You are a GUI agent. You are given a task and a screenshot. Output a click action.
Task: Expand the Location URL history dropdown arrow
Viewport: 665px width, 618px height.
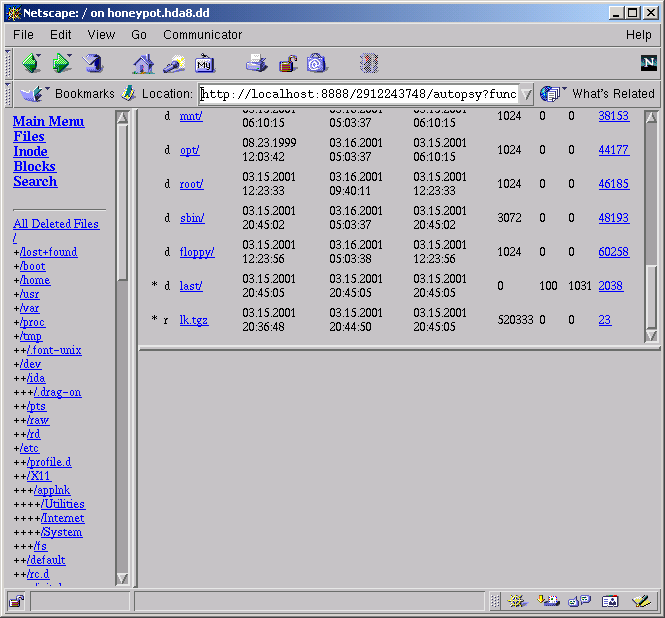[526, 94]
